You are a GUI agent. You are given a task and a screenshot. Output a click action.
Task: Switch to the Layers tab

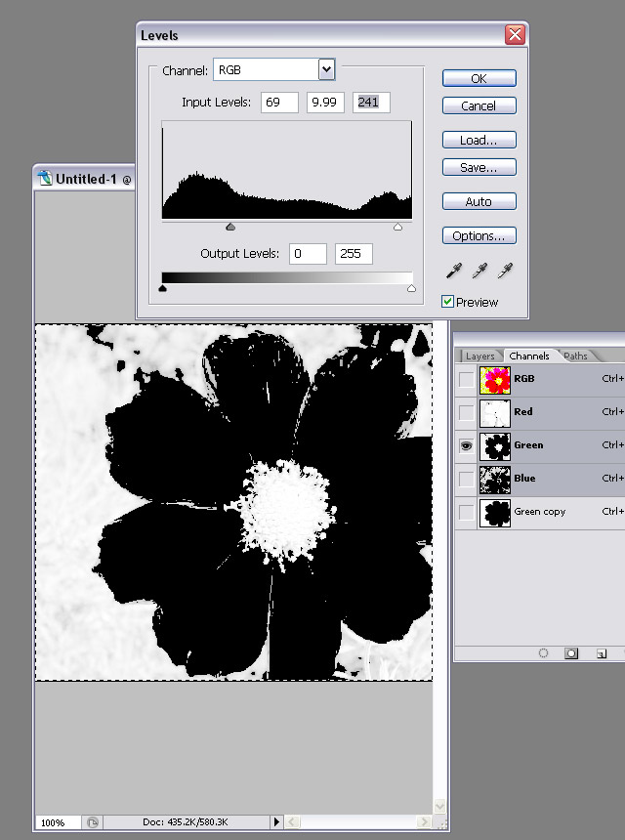[479, 357]
